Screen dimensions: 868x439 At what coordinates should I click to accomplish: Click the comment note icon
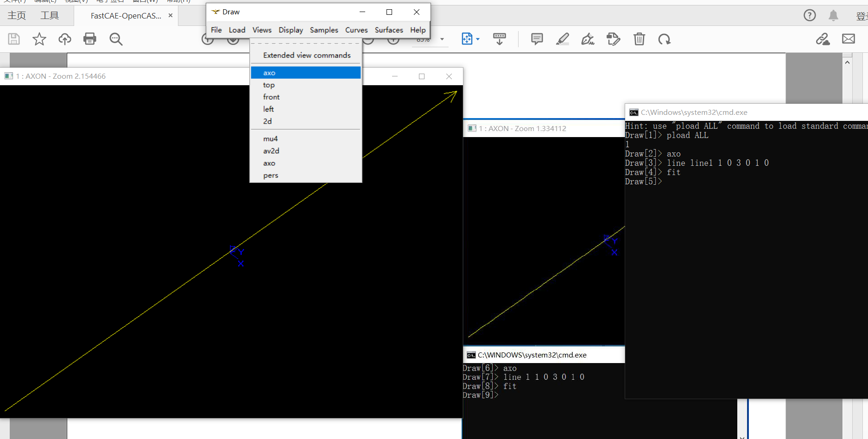(537, 39)
